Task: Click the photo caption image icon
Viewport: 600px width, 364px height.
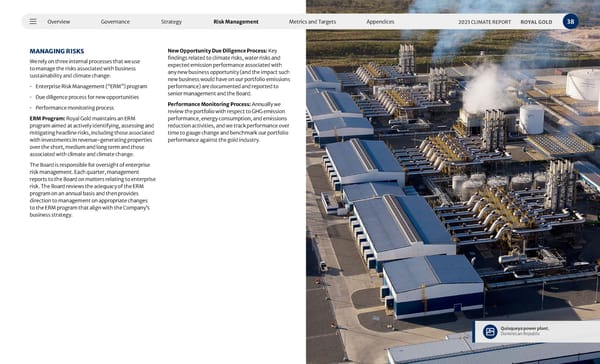Action: point(490,331)
